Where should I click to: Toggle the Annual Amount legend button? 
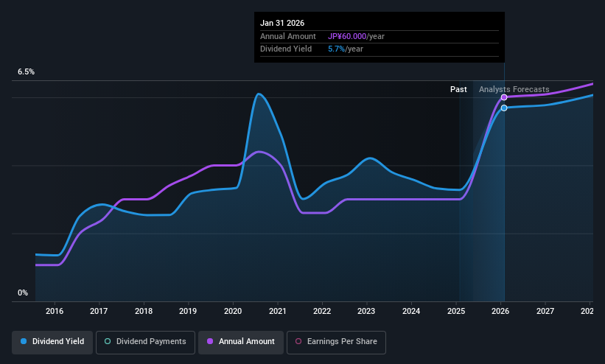241,342
